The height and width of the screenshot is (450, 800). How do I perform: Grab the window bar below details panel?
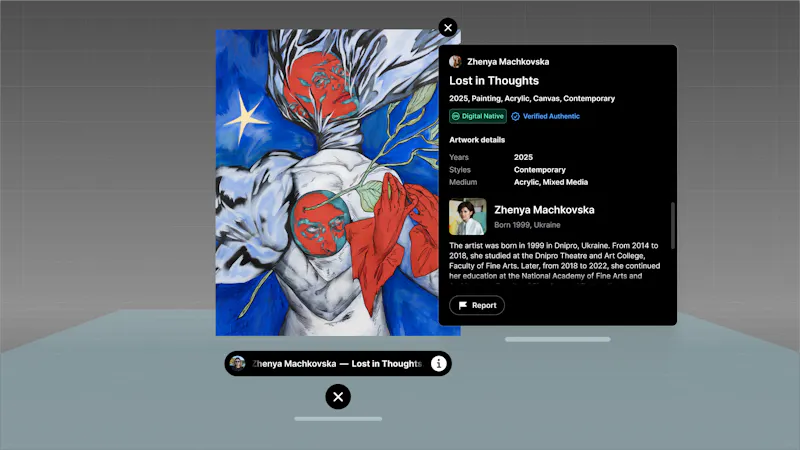tap(558, 339)
